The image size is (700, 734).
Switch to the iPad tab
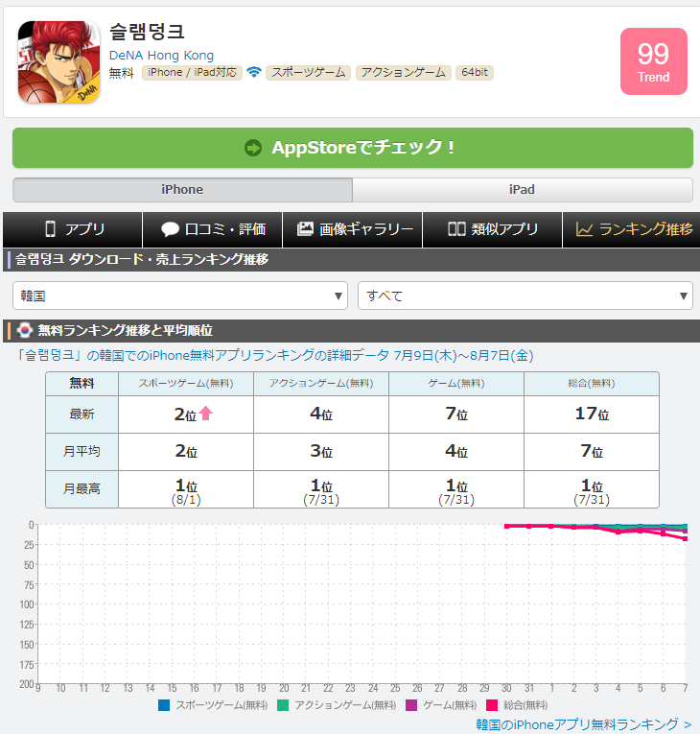tap(523, 190)
